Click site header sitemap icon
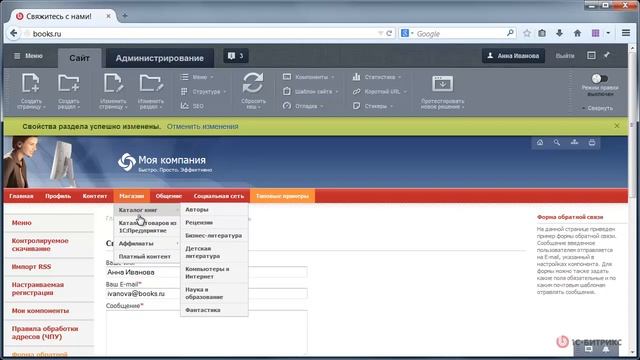Image resolution: width=640 pixels, height=360 pixels. click(574, 142)
